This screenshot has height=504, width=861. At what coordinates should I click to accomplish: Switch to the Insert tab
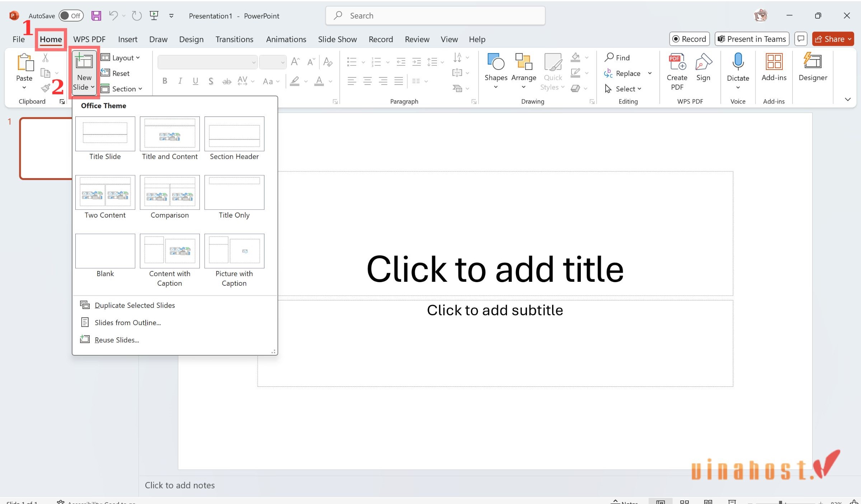(128, 39)
